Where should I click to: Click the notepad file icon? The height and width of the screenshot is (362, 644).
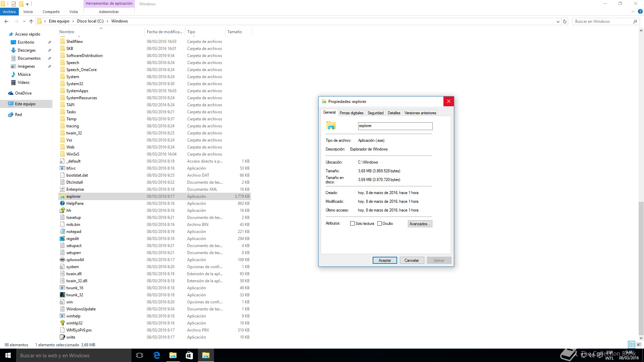[62, 232]
